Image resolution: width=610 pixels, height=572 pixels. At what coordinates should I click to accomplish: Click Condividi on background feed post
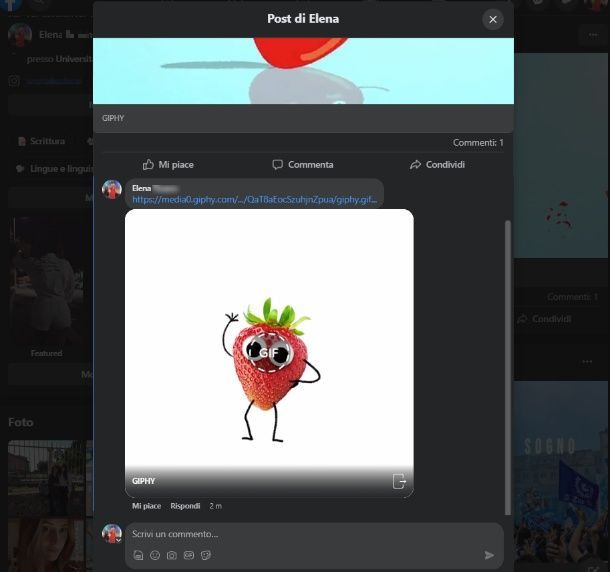pyautogui.click(x=545, y=319)
